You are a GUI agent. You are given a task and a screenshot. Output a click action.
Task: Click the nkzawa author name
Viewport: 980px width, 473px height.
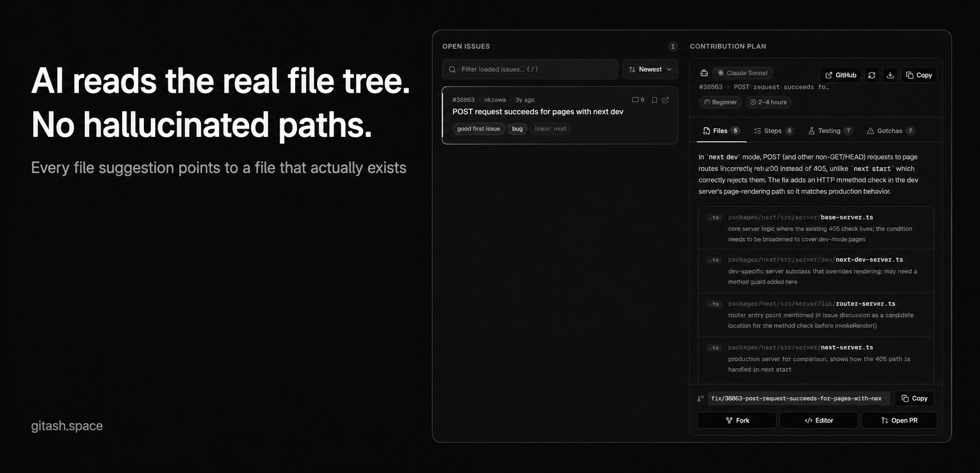pos(495,100)
